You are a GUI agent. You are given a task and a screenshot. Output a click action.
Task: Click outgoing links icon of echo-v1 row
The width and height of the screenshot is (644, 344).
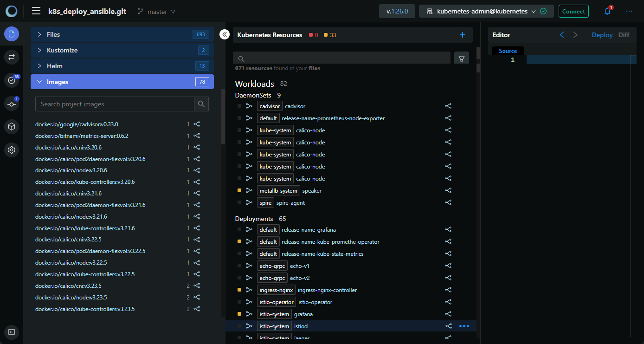(x=448, y=266)
